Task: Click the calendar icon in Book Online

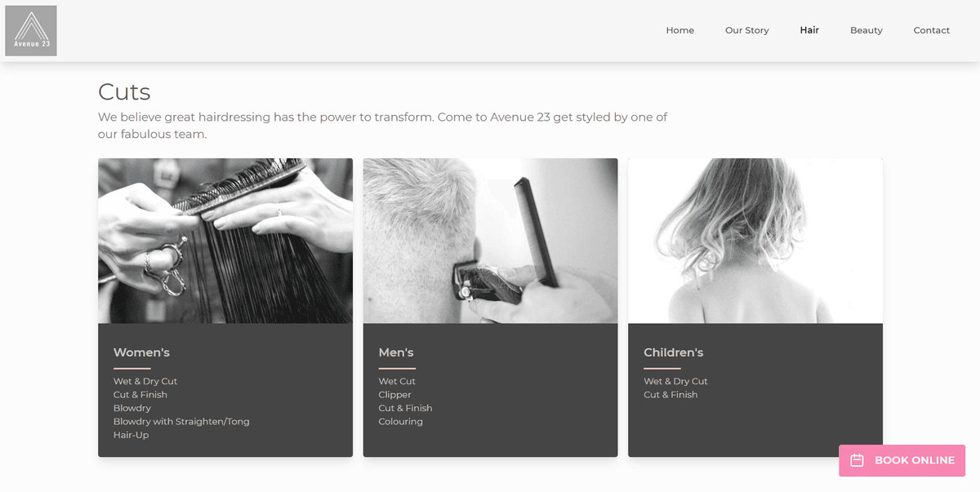Action: [857, 460]
